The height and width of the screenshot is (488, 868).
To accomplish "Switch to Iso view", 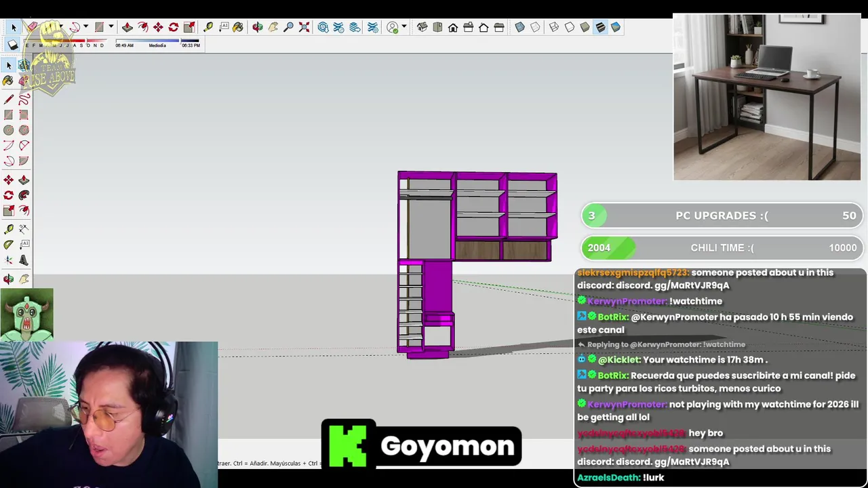I will pyautogui.click(x=422, y=27).
